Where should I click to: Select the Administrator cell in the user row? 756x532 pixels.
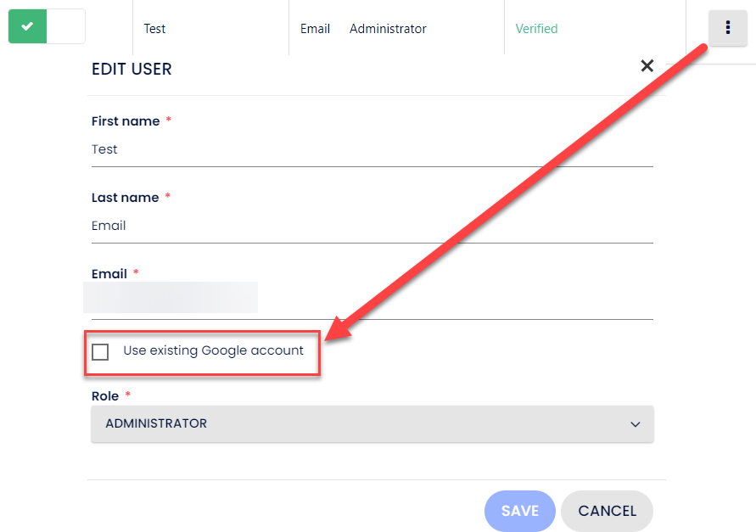388,29
